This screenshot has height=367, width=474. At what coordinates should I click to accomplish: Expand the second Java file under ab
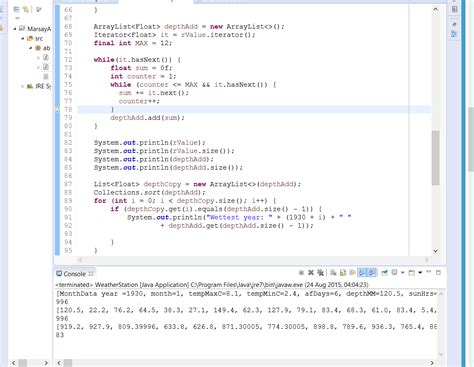pyautogui.click(x=38, y=67)
